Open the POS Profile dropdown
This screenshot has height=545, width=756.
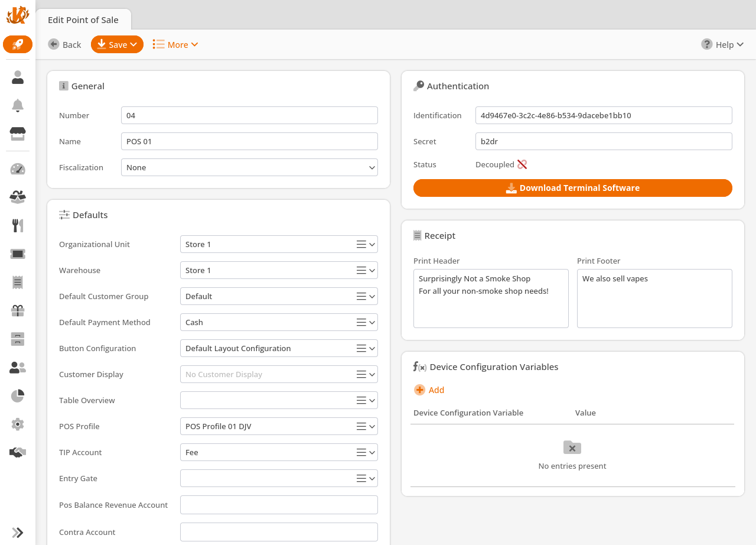(278, 427)
